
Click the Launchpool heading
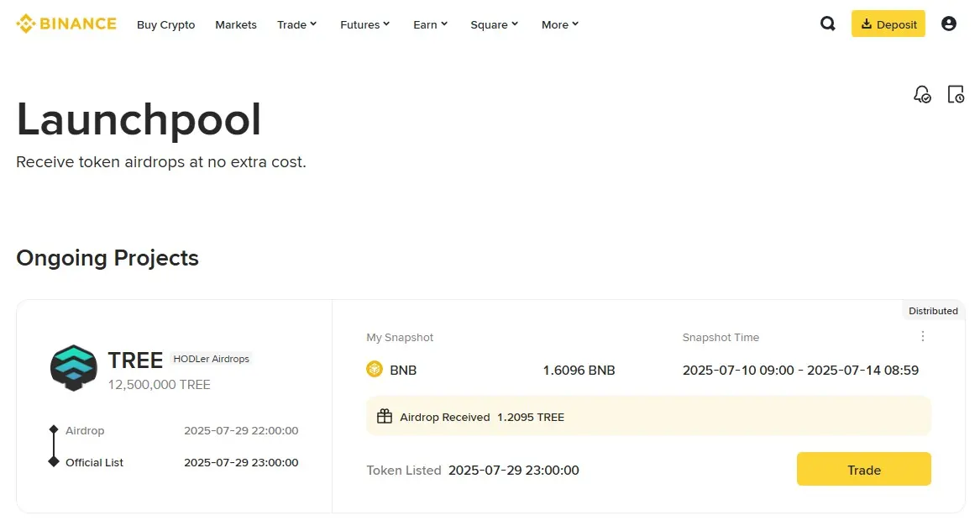[x=138, y=118]
